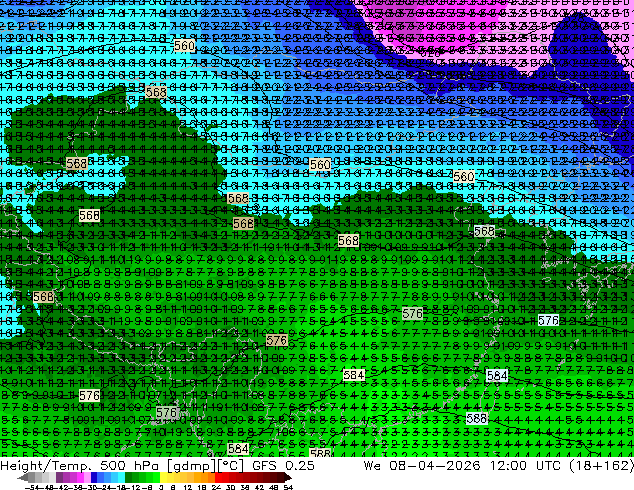Pick the light pink legend swatch
The image size is (634, 490).
pyautogui.click(x=87, y=478)
